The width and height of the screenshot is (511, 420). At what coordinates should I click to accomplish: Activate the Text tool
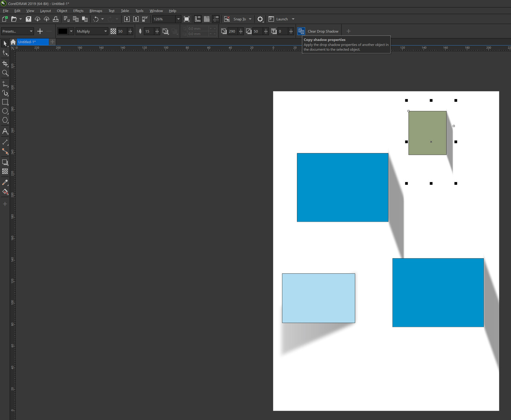click(5, 131)
